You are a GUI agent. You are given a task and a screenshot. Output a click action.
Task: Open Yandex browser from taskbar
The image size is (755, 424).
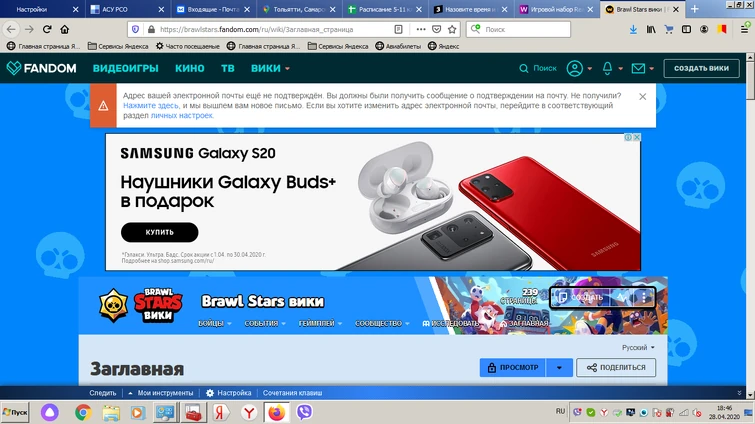click(x=249, y=412)
